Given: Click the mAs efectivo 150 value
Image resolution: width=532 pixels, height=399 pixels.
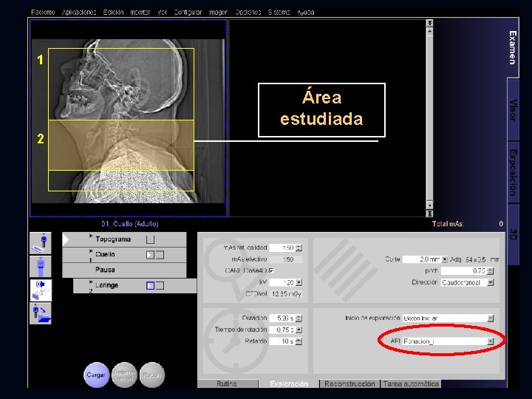Looking at the screenshot, I should click(x=286, y=259).
